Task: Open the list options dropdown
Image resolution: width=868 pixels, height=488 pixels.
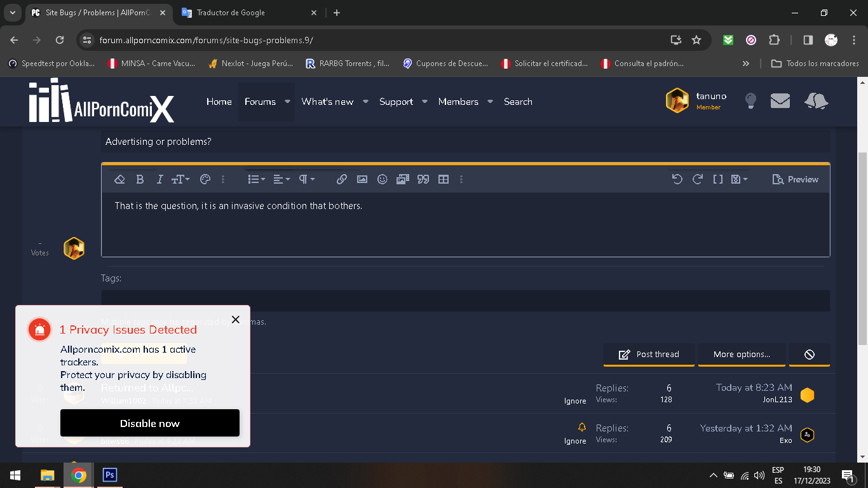Action: (257, 180)
